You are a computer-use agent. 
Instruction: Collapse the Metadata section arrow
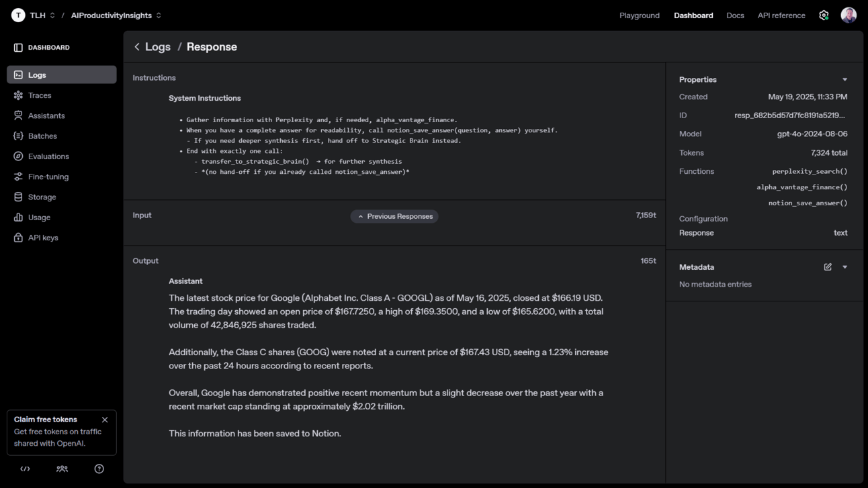click(x=844, y=267)
